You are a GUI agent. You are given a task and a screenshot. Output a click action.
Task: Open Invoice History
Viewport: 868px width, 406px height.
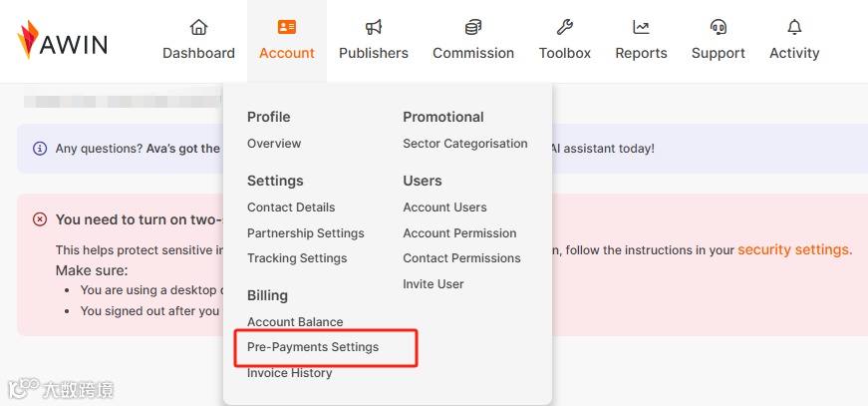pos(290,373)
